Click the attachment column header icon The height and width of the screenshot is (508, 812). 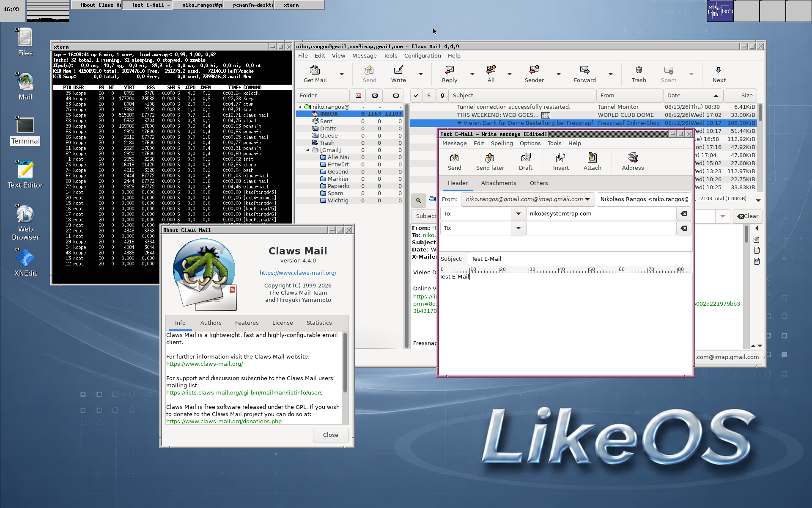coord(442,96)
